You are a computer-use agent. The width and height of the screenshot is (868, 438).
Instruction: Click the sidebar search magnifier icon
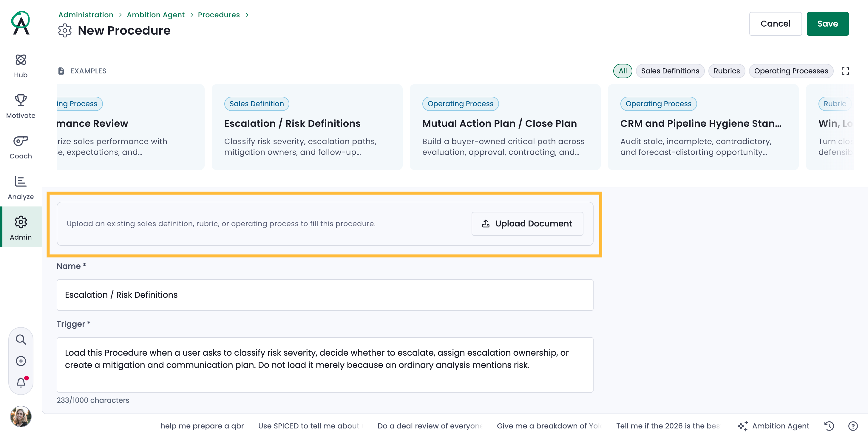[21, 339]
